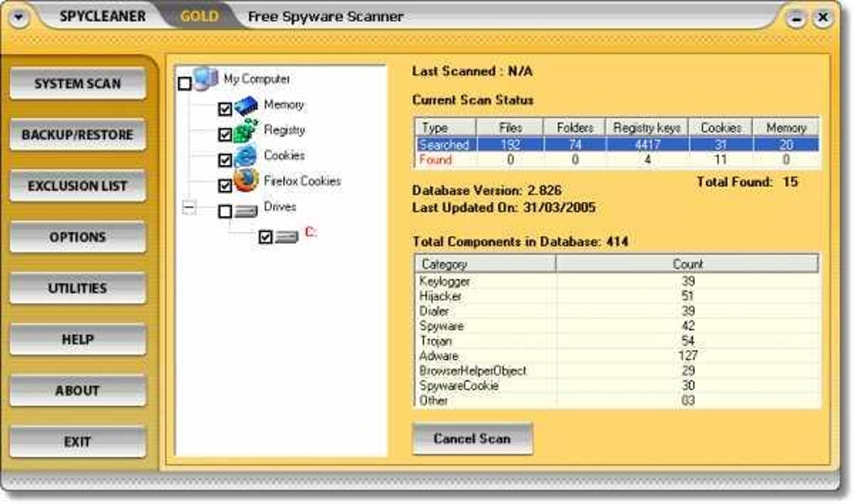This screenshot has width=854, height=504.
Task: Open UTILITIES
Action: pyautogui.click(x=78, y=288)
